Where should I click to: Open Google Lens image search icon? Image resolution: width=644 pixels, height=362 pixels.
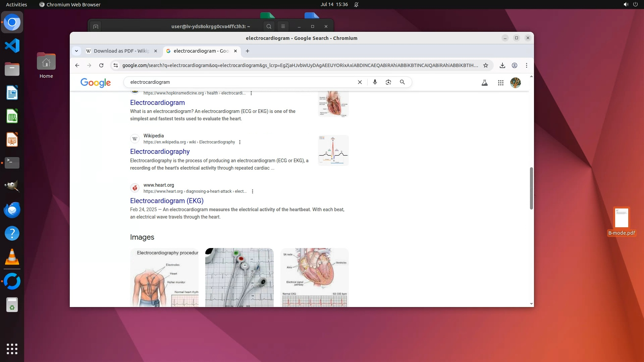pos(388,82)
